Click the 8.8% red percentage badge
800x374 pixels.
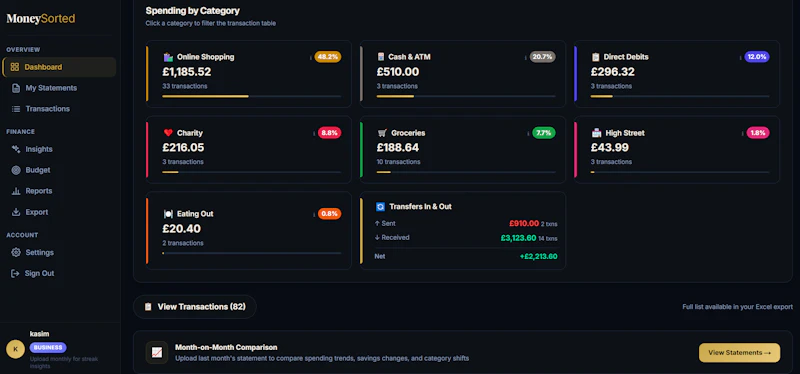coord(330,133)
